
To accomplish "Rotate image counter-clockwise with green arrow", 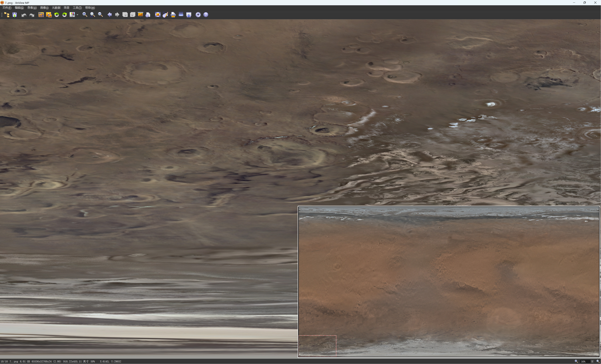I will pos(57,15).
